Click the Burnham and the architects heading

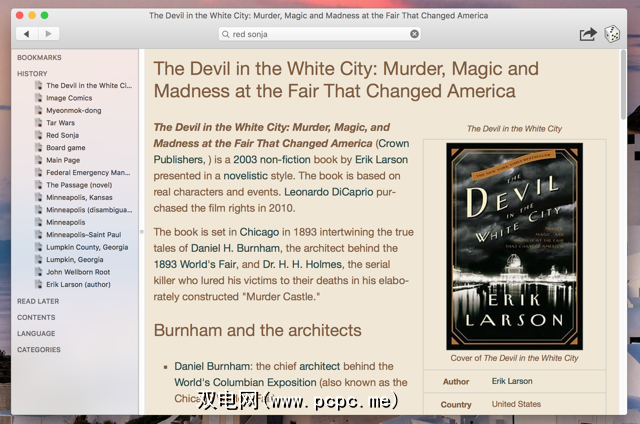[258, 331]
